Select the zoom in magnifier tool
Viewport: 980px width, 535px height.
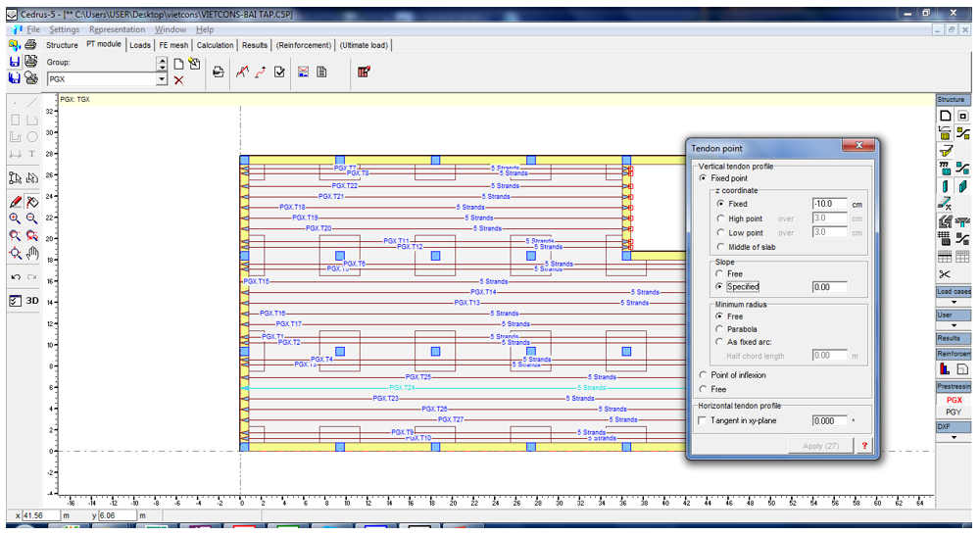15,219
